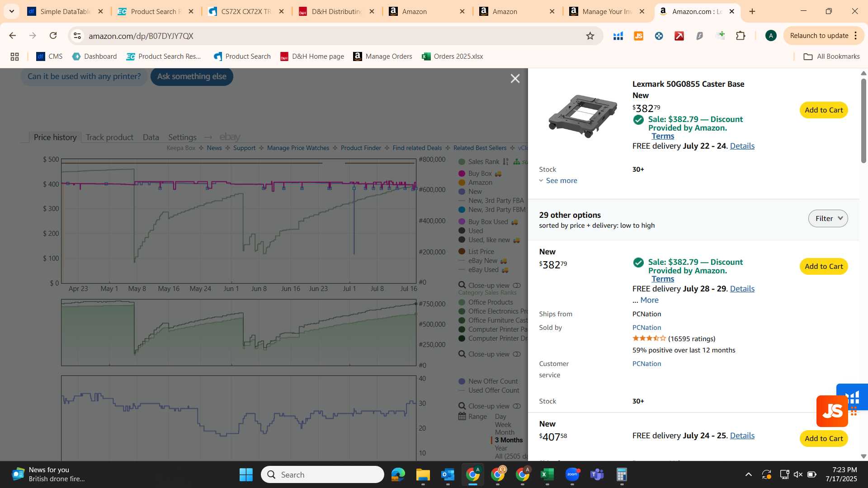The width and height of the screenshot is (868, 488).
Task: Go back to previous page
Action: 12,36
